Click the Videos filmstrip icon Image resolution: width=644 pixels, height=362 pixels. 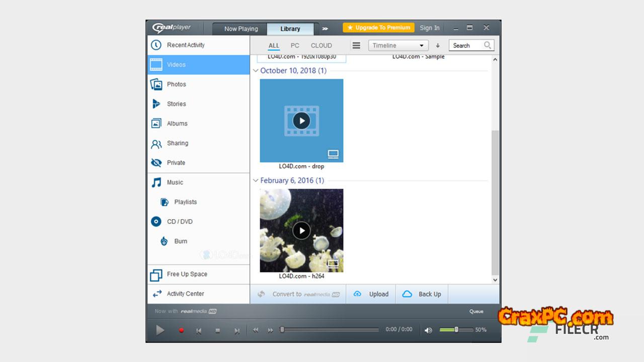(x=156, y=64)
